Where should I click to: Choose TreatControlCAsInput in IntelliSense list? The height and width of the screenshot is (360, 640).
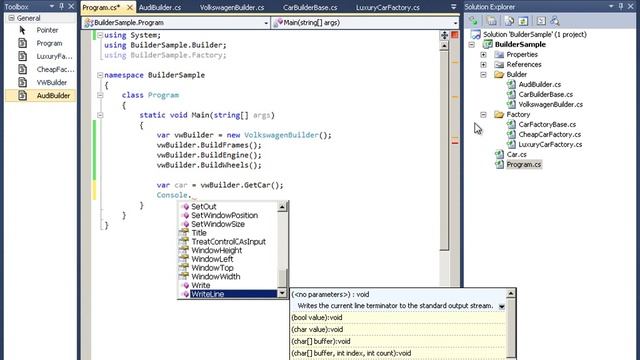(228, 242)
